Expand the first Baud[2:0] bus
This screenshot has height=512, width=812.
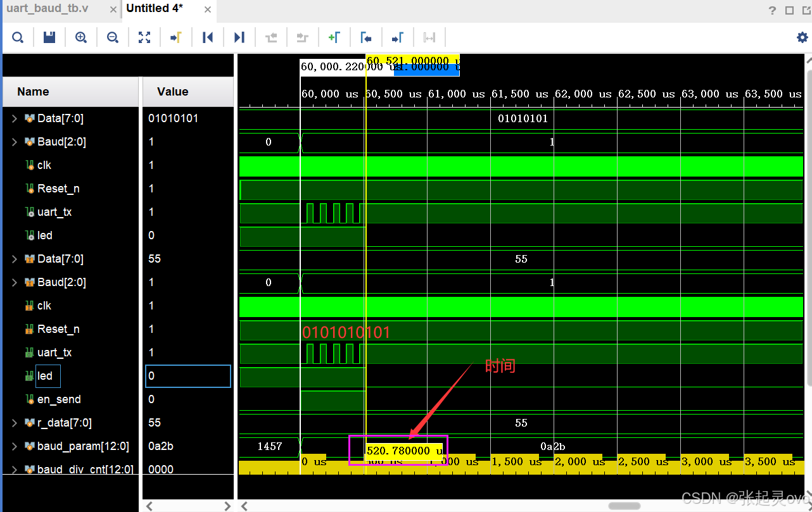pyautogui.click(x=15, y=142)
